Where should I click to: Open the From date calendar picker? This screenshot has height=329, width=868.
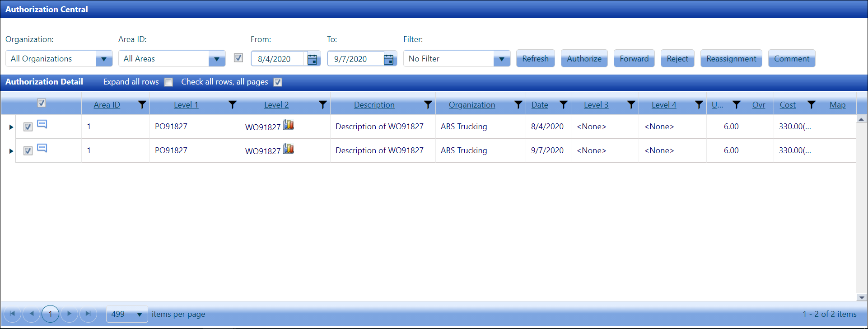click(x=312, y=59)
